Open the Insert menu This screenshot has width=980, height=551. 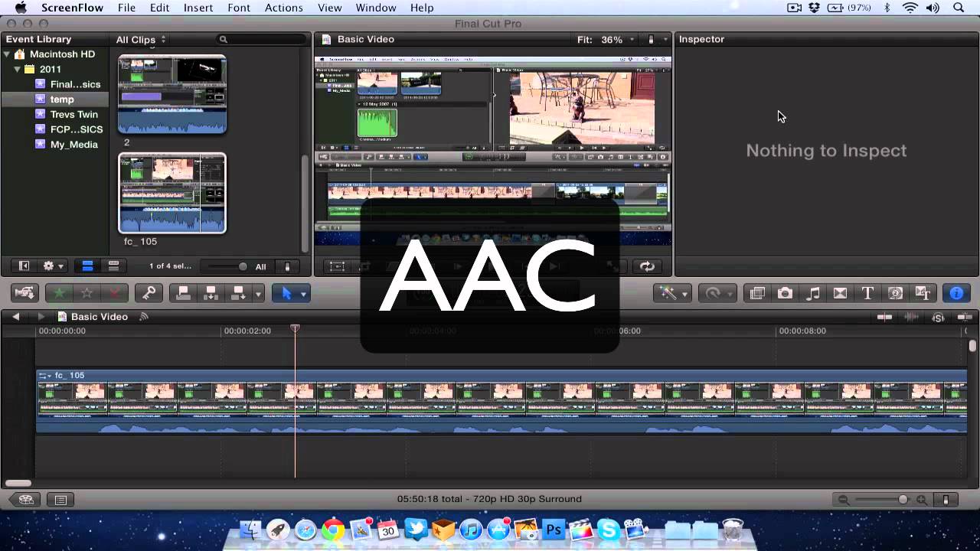198,8
